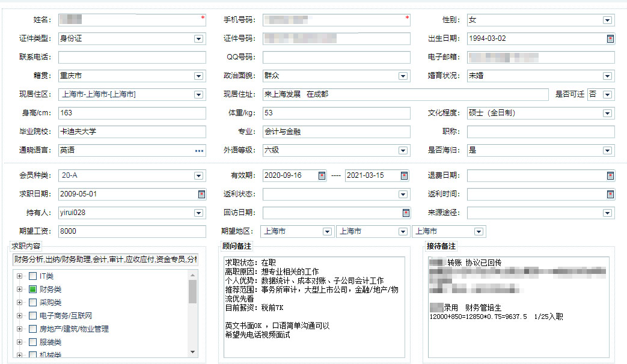Open the overseas returnee (是否海归) dropdown
The width and height of the screenshot is (627, 364).
tap(607, 151)
